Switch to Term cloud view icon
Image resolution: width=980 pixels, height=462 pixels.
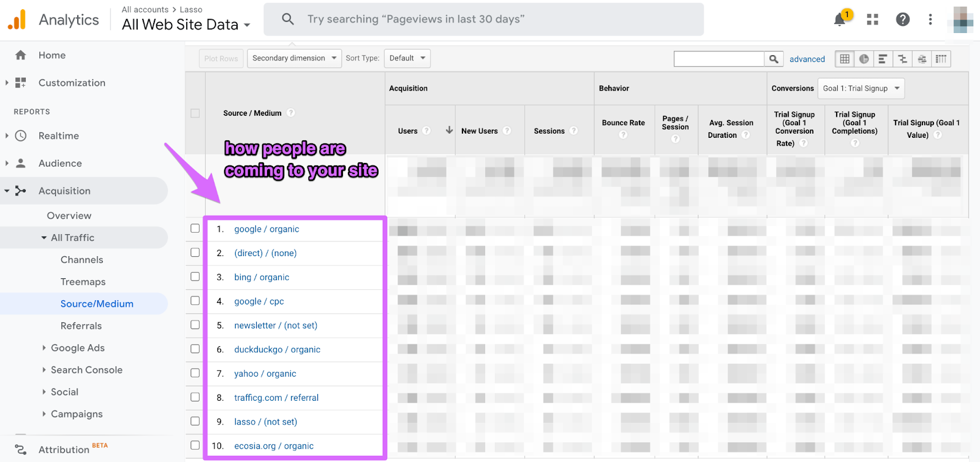tap(922, 59)
